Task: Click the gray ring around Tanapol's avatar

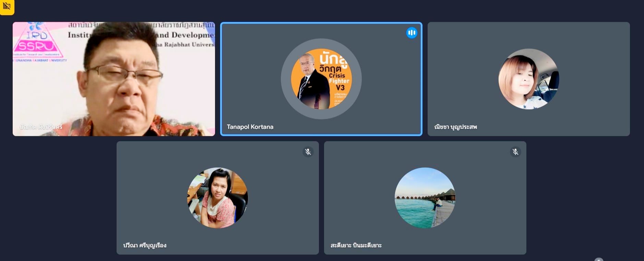Action: tap(286, 79)
